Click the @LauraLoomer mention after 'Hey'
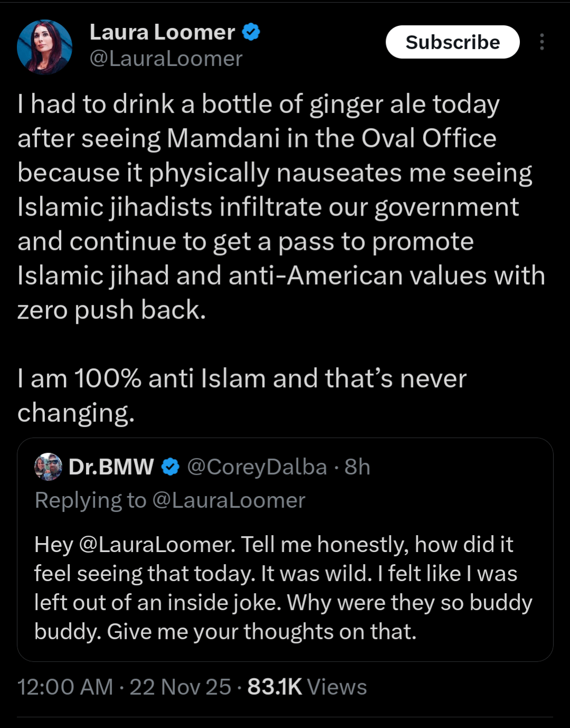Screen dimensions: 570x728 157,545
